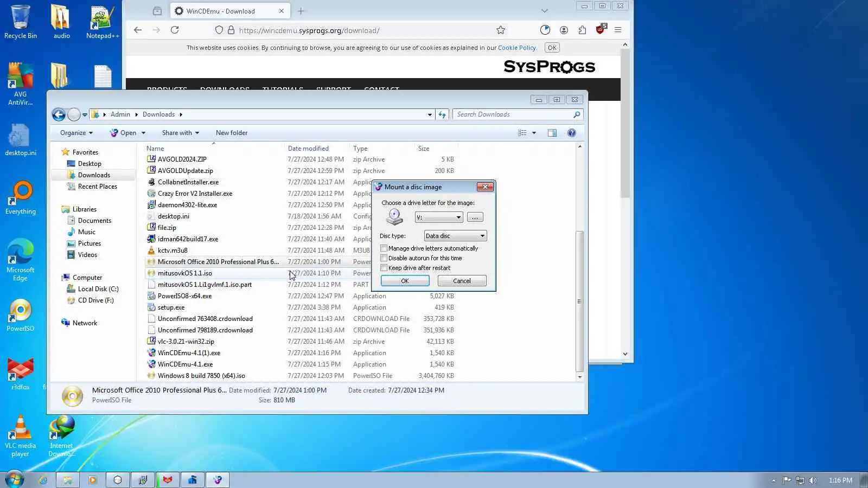Open AVG AntiVirus desktop shortcut

[20, 84]
